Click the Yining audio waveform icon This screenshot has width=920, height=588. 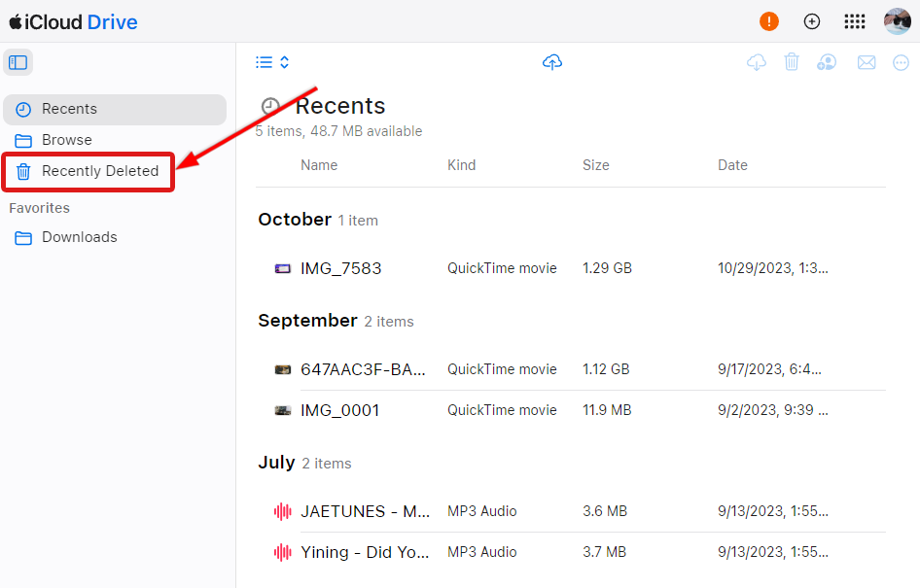click(x=283, y=552)
